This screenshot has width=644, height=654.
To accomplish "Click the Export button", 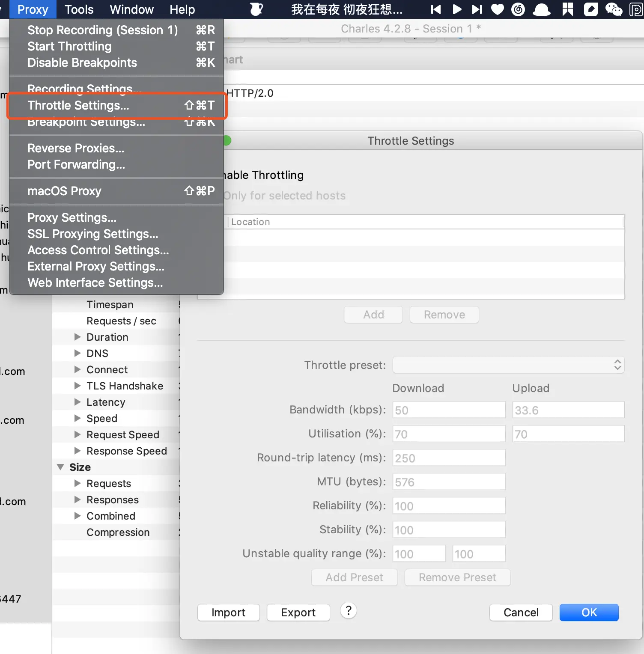I will coord(298,612).
